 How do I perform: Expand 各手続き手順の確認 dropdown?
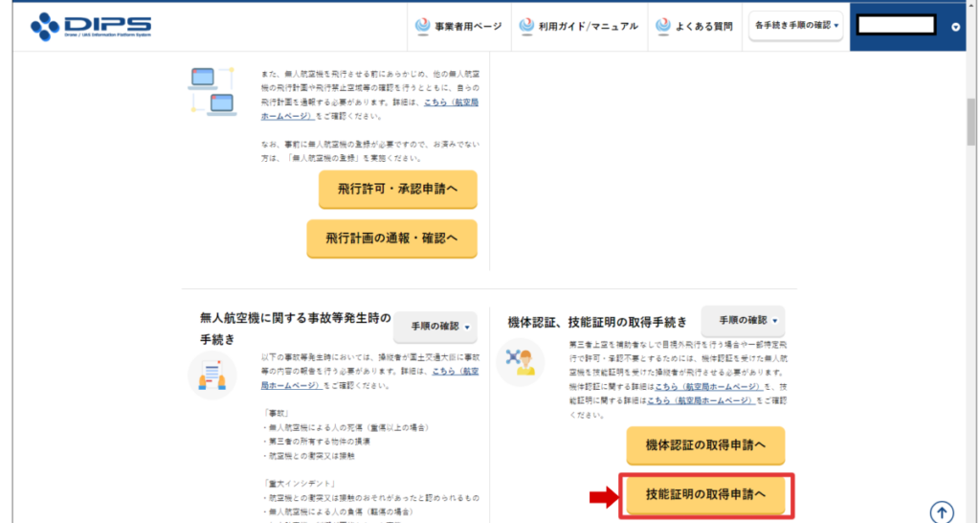pos(795,26)
